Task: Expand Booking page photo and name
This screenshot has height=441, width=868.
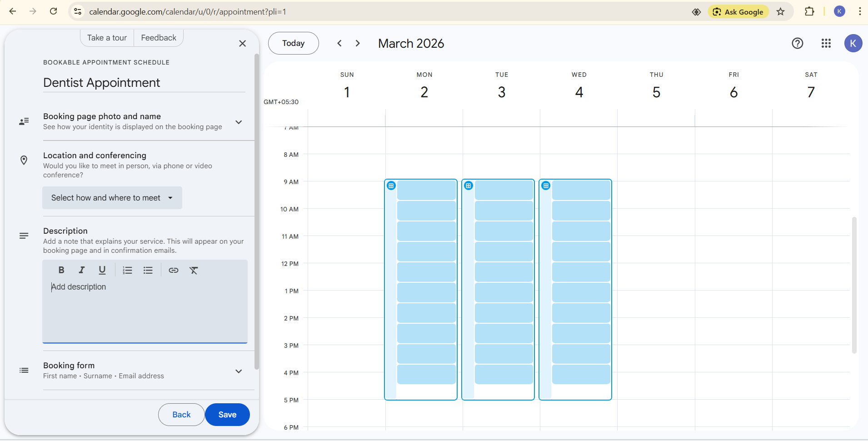Action: click(239, 122)
